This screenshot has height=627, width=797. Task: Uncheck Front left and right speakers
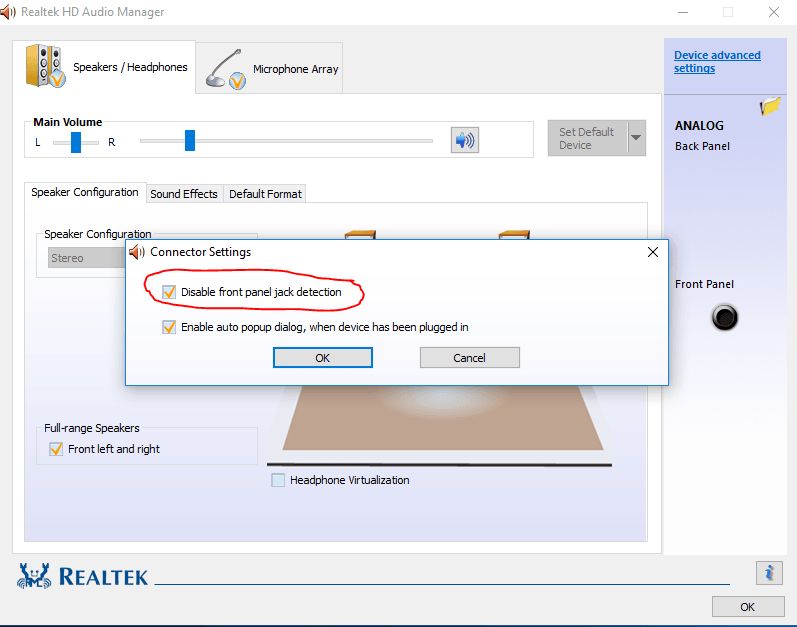(56, 449)
